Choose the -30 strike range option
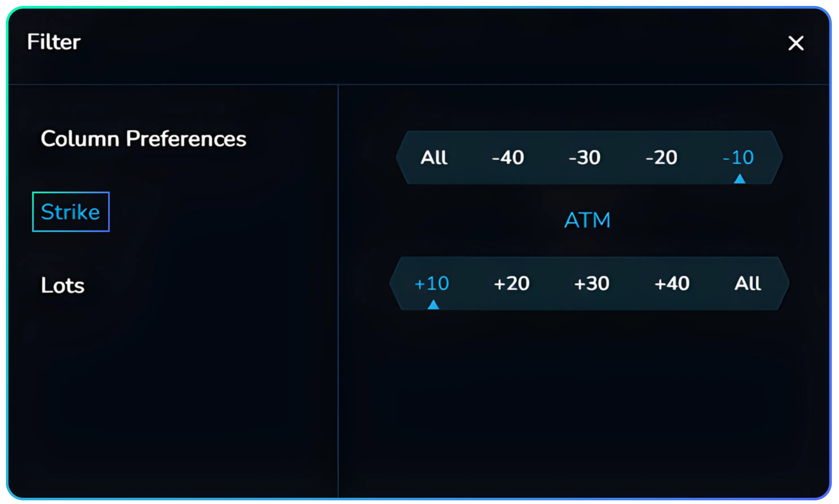Screen dimensions: 839x504 point(585,157)
